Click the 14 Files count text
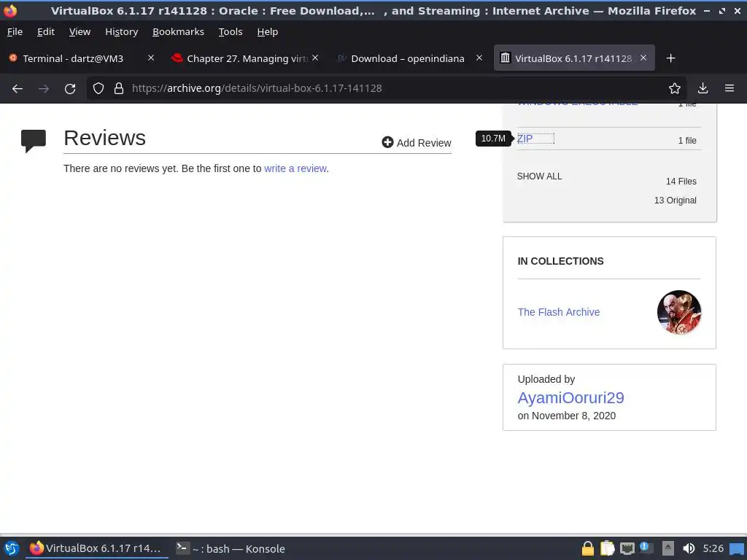 point(681,182)
